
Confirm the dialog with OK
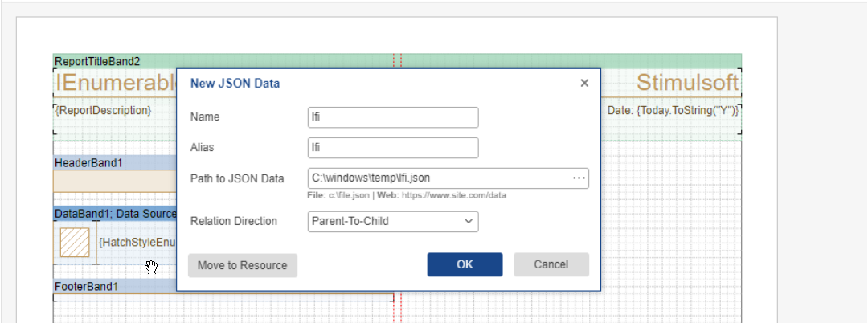click(x=465, y=264)
